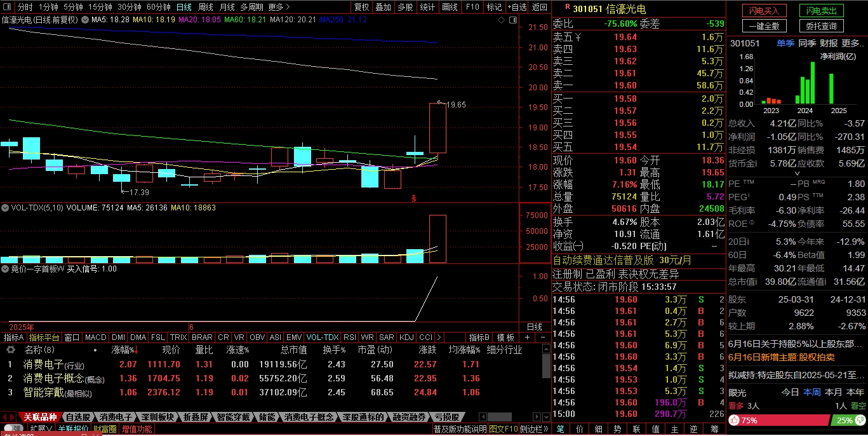Click the red S marker on the chart
This screenshot has height=436, width=868.
click(x=414, y=198)
